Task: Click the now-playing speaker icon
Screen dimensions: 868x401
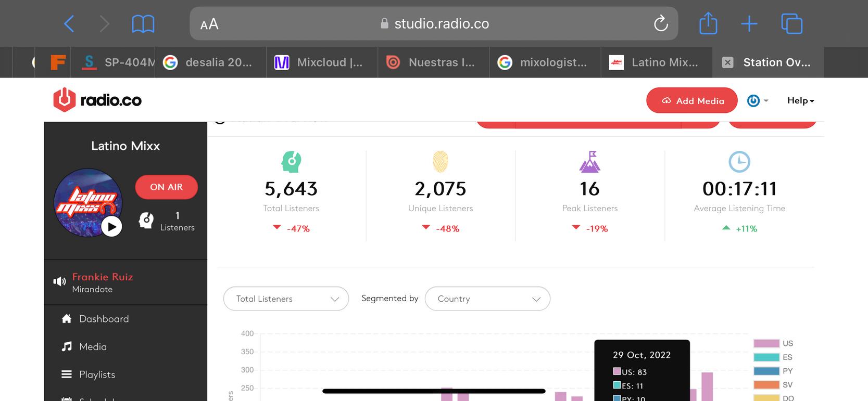Action: coord(59,281)
